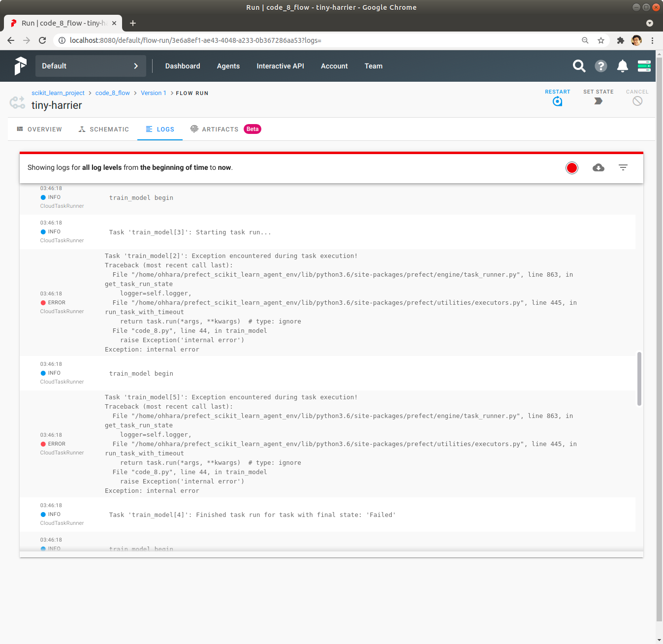This screenshot has height=644, width=663.
Task: Click the browser zoom magnifier icon
Action: [x=585, y=40]
